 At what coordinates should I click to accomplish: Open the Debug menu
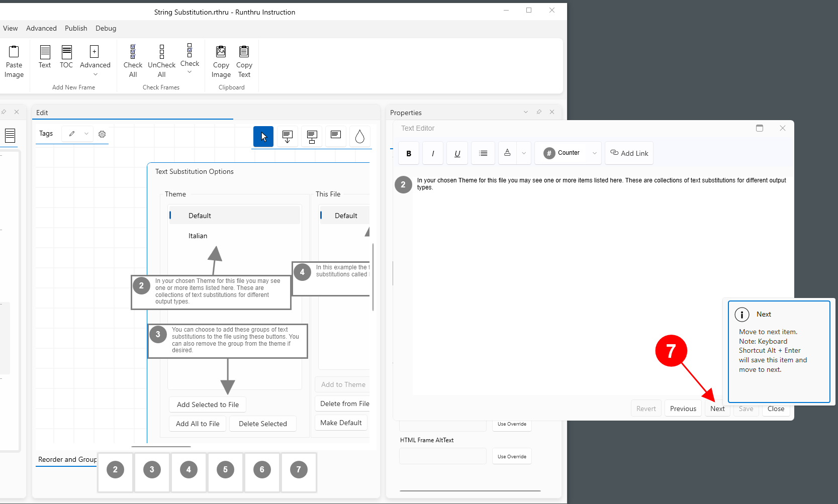point(106,28)
